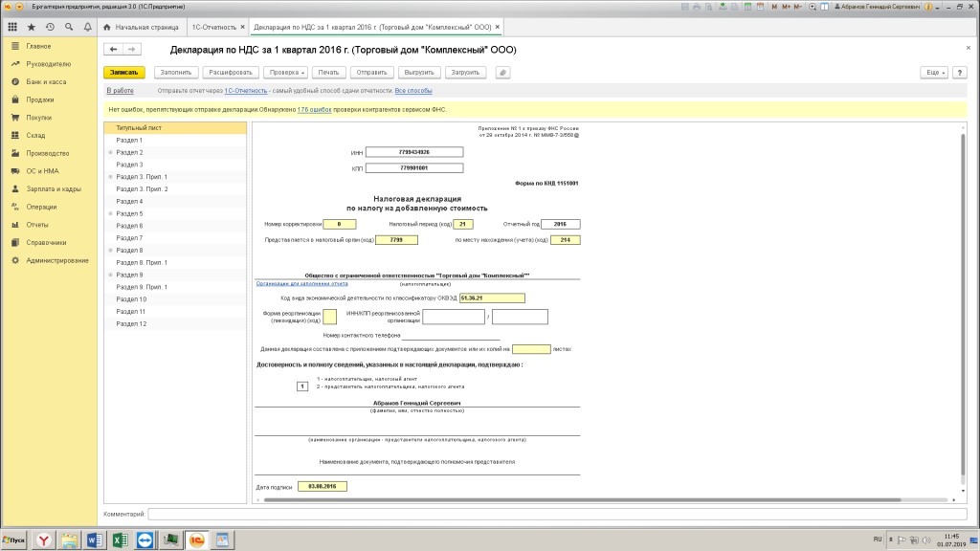
Task: Open the 176 ошибок link
Action: [314, 110]
